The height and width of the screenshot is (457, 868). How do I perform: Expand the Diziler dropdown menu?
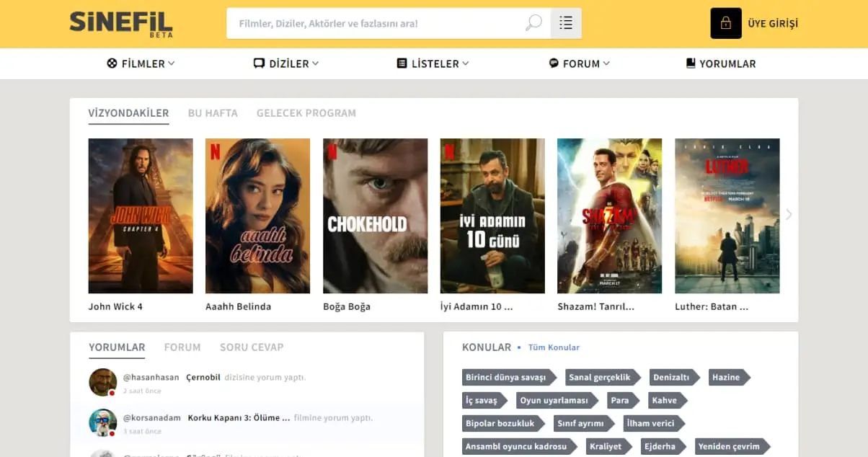click(286, 63)
